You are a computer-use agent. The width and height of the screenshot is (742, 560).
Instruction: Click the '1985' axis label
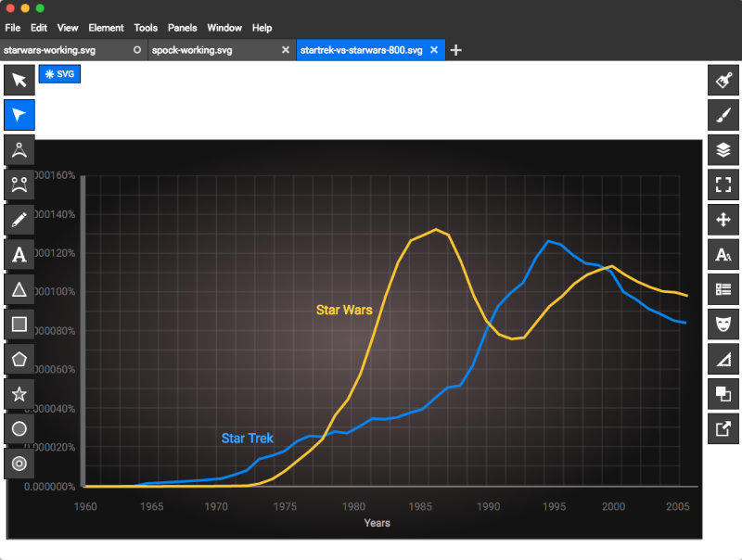(x=420, y=506)
